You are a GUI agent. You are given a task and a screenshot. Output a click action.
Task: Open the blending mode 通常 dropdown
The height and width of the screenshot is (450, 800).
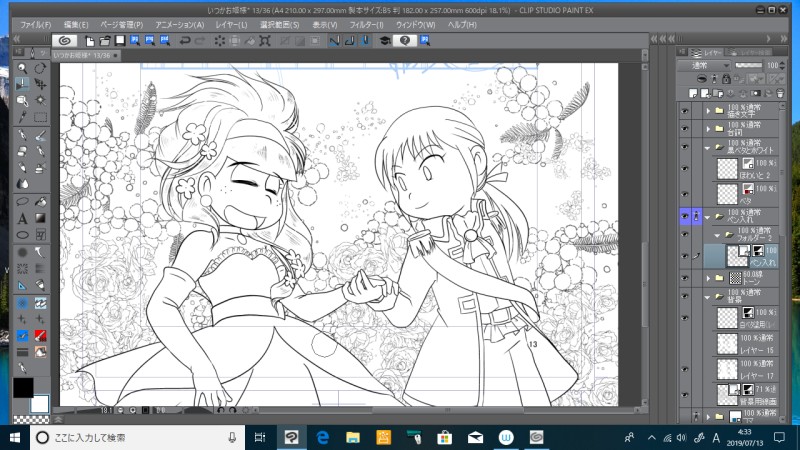pyautogui.click(x=704, y=65)
